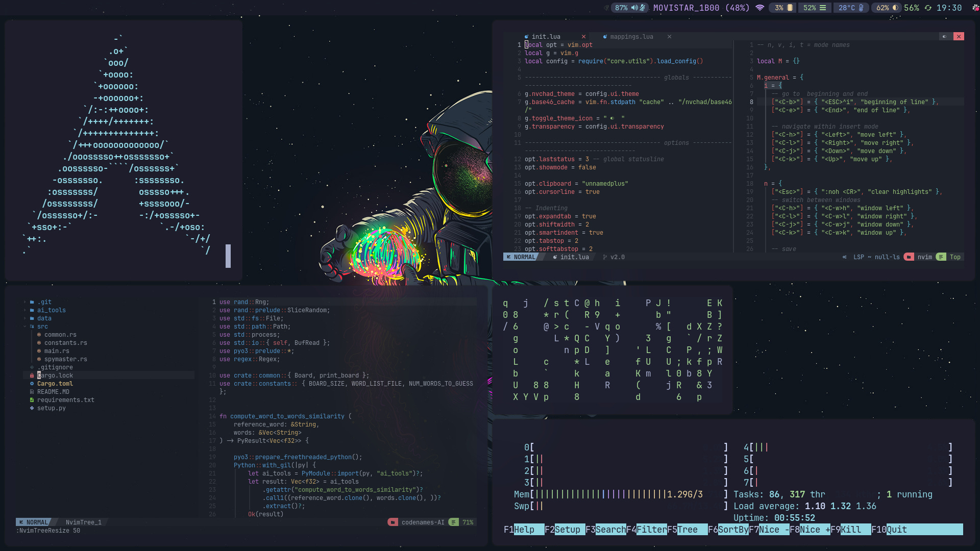Click F5 Tree in htop footer

tap(687, 530)
